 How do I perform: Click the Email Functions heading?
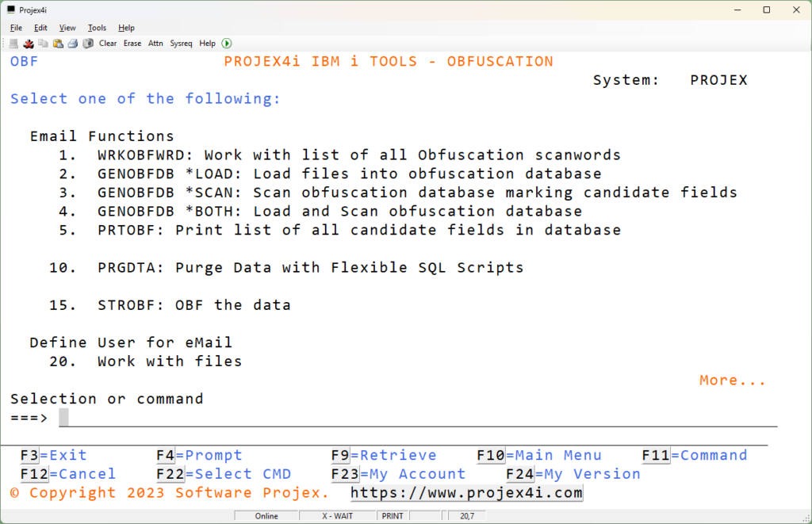coord(102,136)
